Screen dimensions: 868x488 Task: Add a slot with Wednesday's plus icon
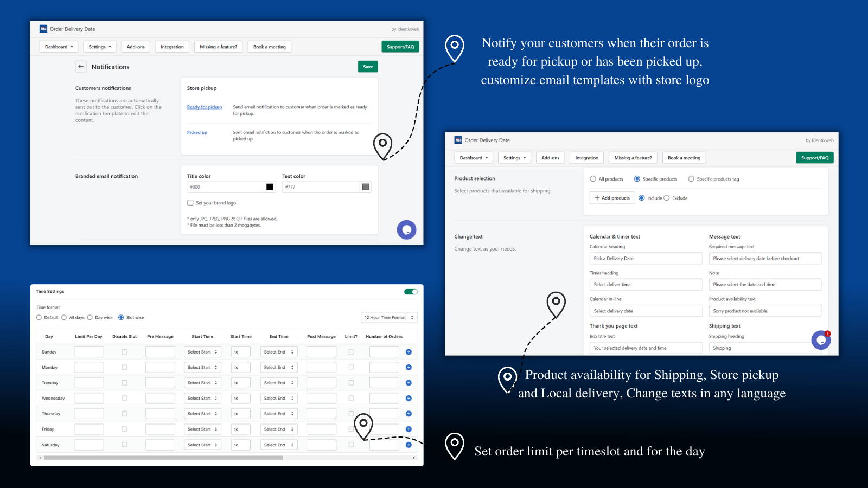(409, 399)
